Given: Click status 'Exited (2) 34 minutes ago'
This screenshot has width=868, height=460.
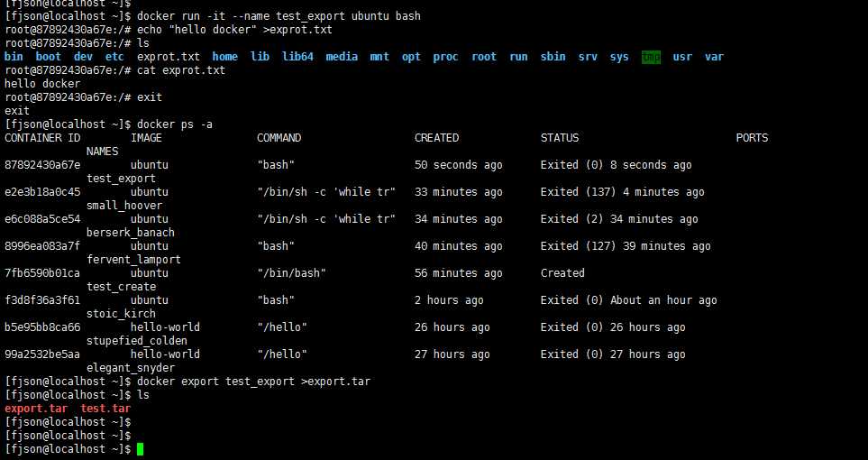Looking at the screenshot, I should coord(619,219).
